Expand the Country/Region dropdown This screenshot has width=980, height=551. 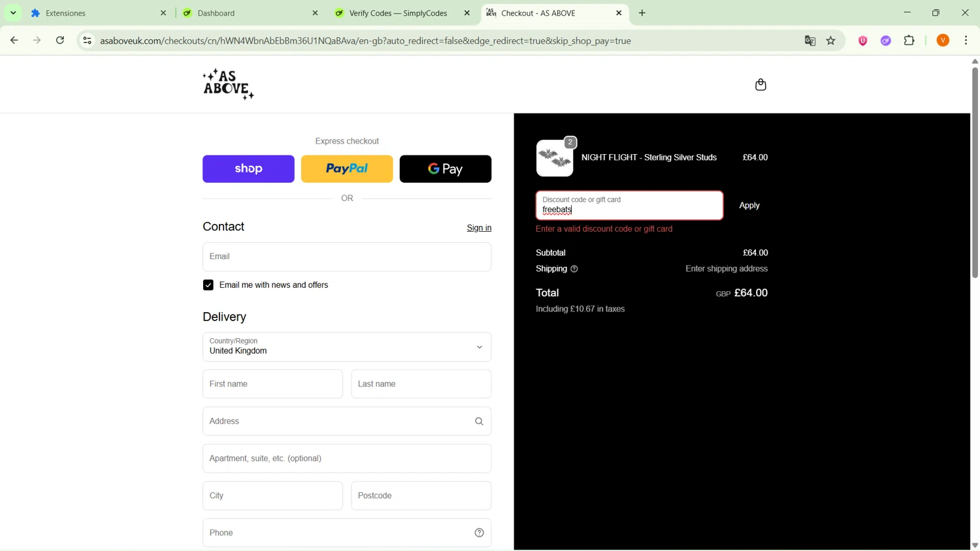pyautogui.click(x=347, y=347)
